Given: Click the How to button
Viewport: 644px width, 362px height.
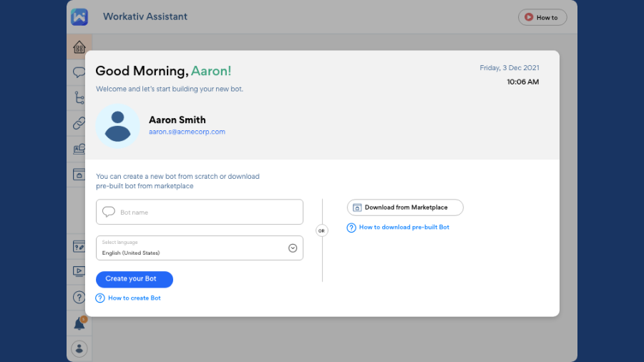Looking at the screenshot, I should coord(542,17).
